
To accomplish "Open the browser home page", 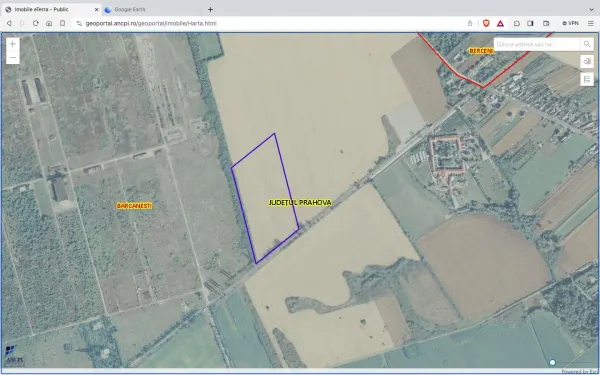I will click(49, 23).
